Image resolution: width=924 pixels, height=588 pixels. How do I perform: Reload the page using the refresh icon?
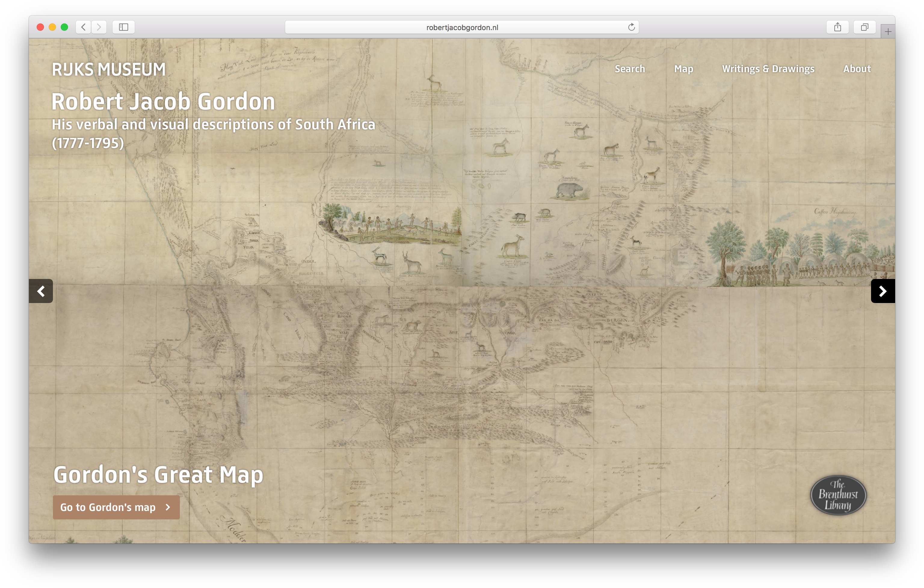[631, 27]
